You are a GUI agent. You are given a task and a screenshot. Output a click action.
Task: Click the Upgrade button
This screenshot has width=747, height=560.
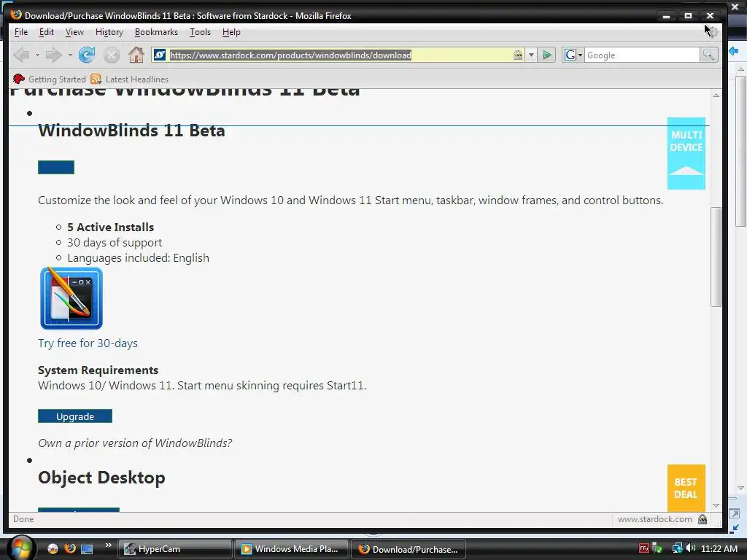pyautogui.click(x=75, y=416)
